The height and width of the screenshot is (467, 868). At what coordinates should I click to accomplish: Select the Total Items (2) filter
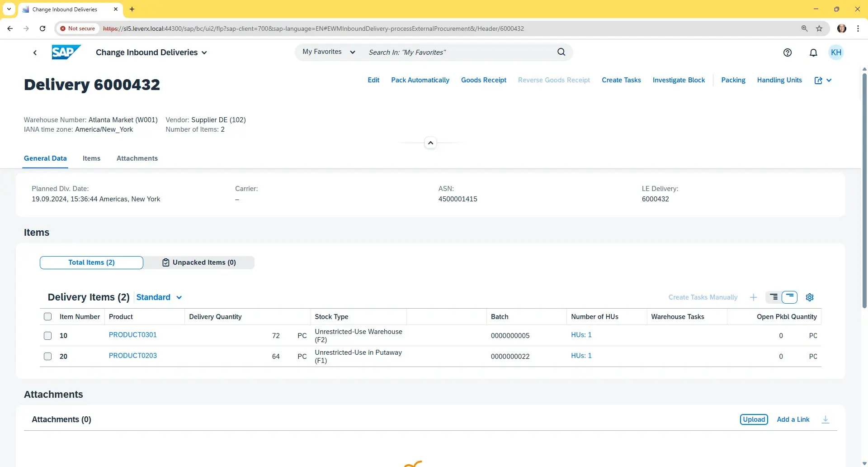click(x=91, y=262)
